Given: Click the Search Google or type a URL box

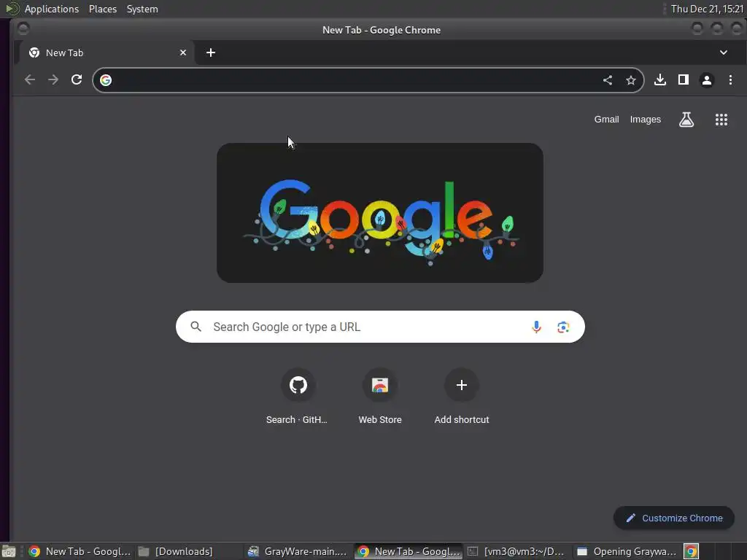Looking at the screenshot, I should click(379, 327).
